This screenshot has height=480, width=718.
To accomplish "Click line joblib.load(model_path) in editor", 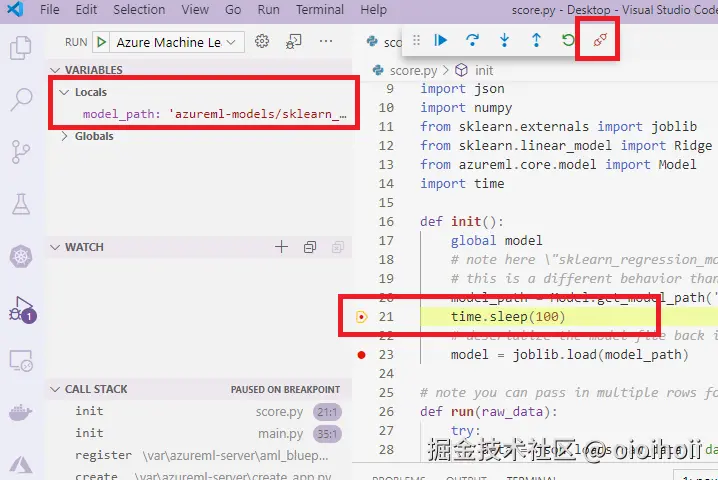I will tap(570, 355).
